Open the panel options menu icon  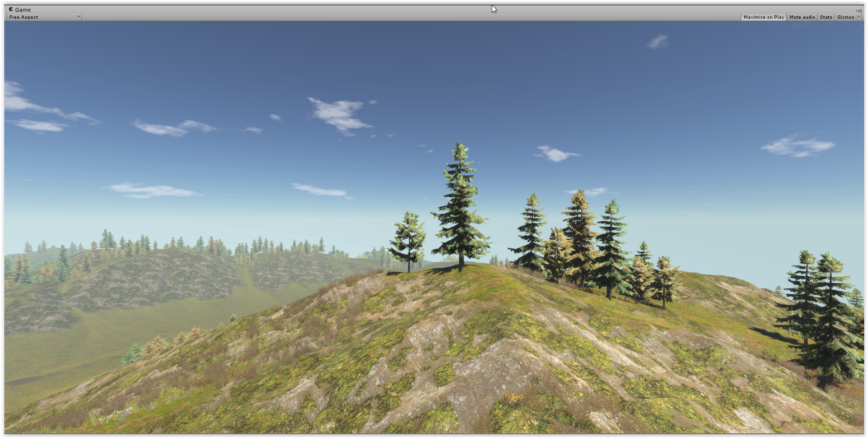tap(859, 10)
